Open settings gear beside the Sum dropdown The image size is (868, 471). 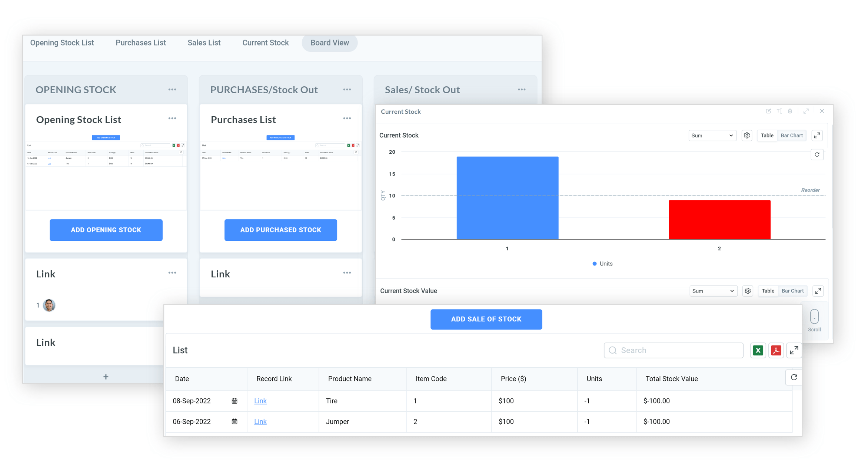tap(746, 135)
